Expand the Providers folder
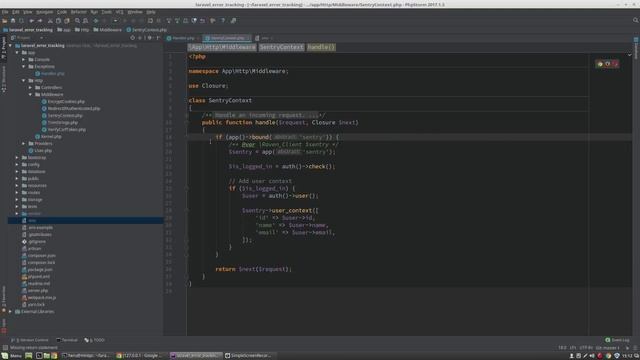Screen dimensions: 640x360 click(24, 144)
